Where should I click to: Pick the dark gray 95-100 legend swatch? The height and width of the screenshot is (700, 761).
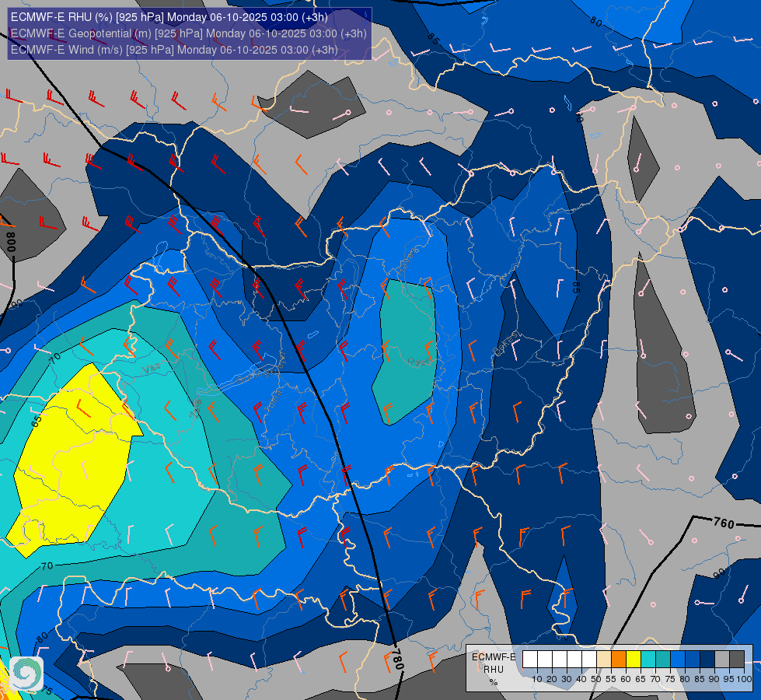point(737,660)
